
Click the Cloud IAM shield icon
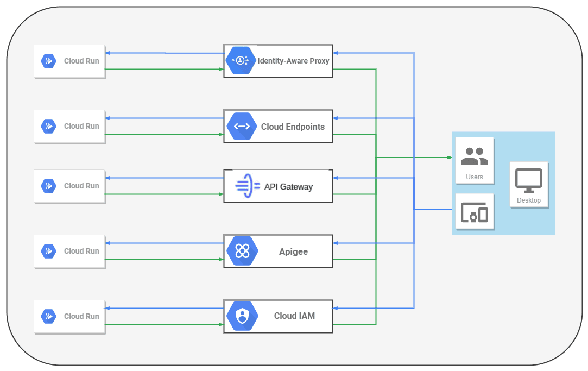coord(242,316)
